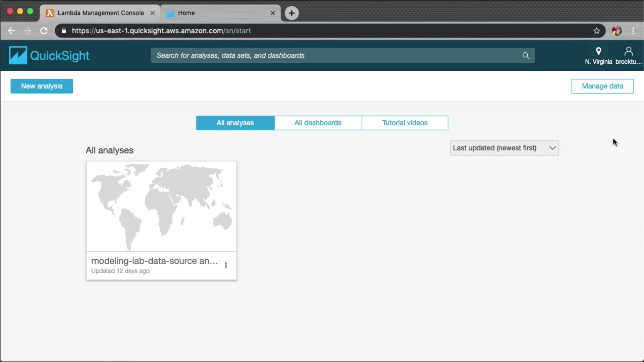Click the Chrome profile avatar
The image size is (644, 362).
(616, 31)
